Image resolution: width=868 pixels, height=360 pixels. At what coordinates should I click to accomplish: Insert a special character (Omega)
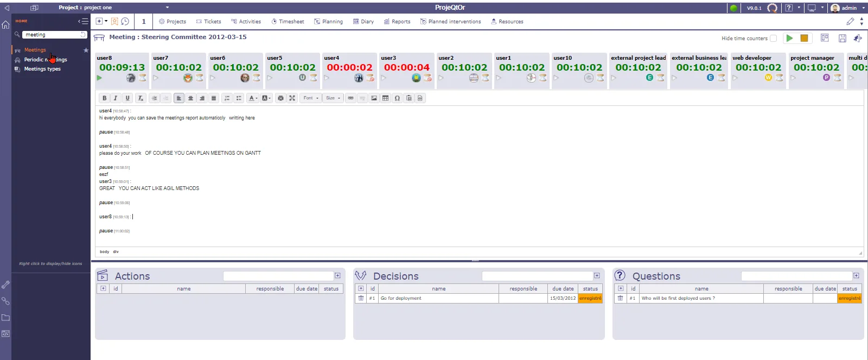coord(397,98)
